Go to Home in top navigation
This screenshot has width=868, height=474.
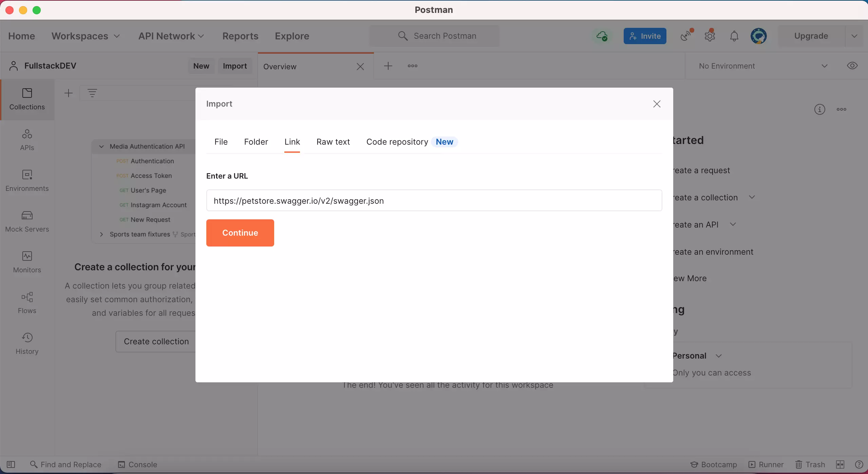[x=21, y=36]
